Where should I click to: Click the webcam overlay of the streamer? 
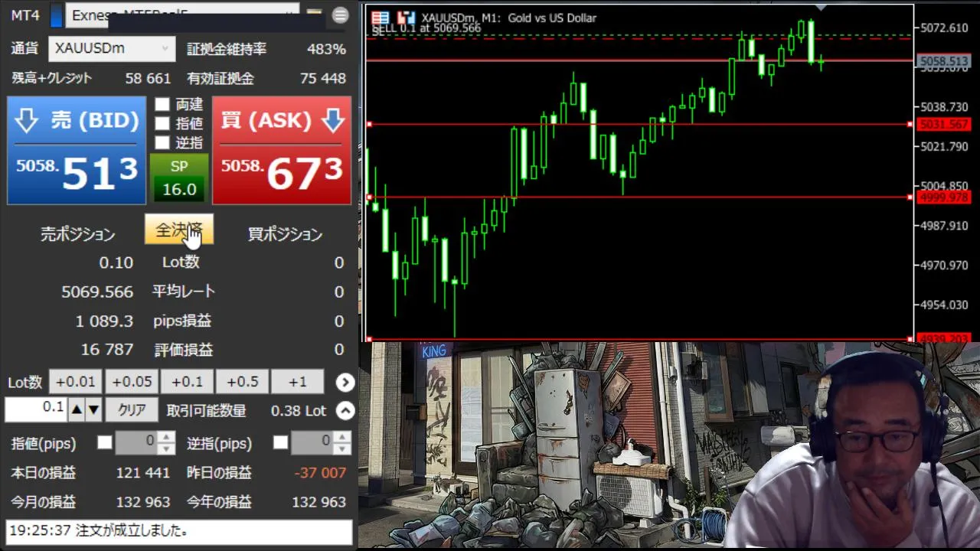[x=851, y=449]
